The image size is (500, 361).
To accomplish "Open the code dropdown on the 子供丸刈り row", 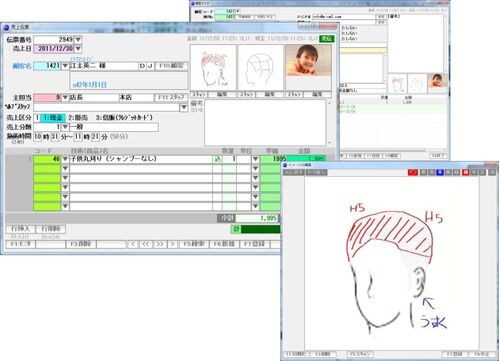I will coord(65,159).
